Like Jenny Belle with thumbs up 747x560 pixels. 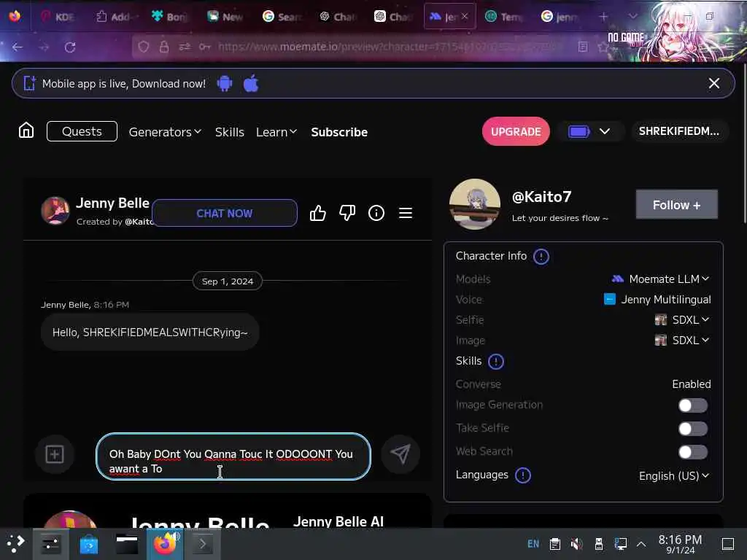318,213
